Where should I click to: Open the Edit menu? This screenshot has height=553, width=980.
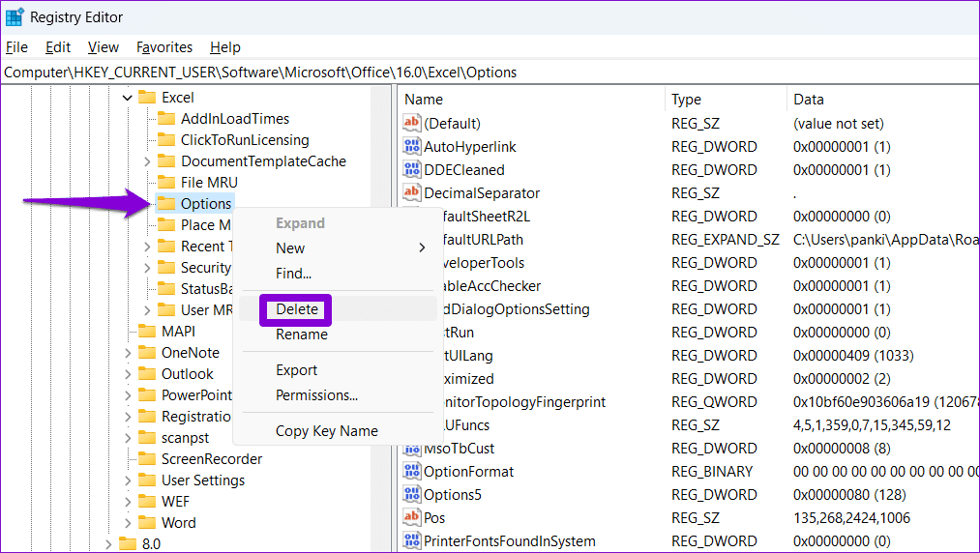point(57,47)
